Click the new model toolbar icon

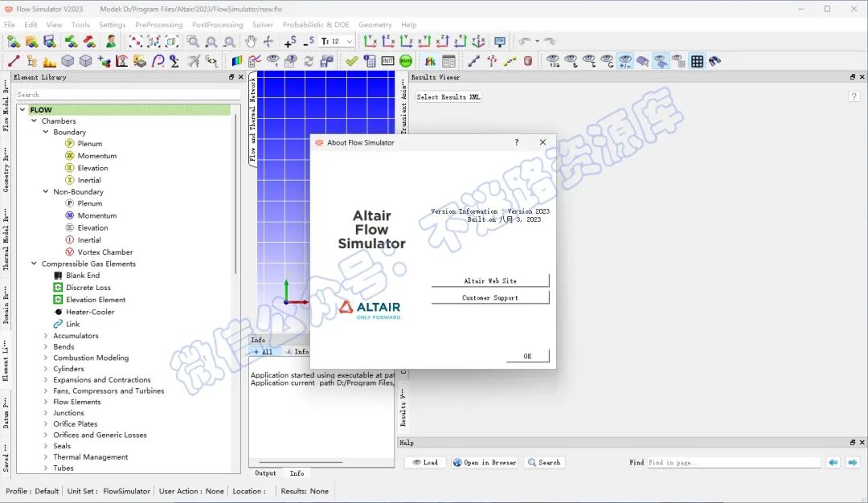pos(14,42)
